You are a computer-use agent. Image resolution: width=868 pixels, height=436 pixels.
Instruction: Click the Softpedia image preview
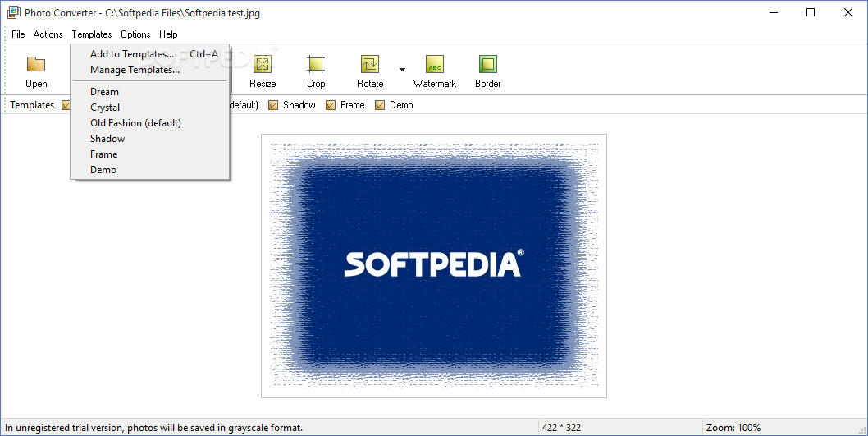[434, 266]
